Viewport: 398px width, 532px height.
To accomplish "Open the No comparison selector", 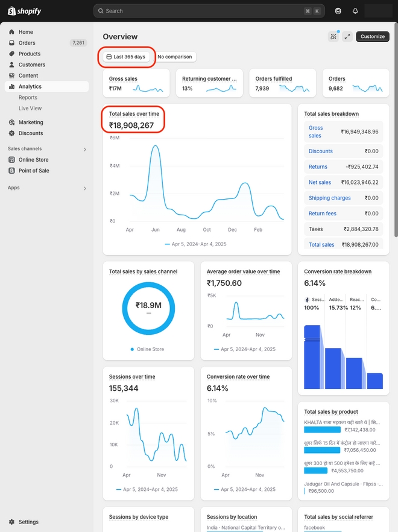I will 174,56.
